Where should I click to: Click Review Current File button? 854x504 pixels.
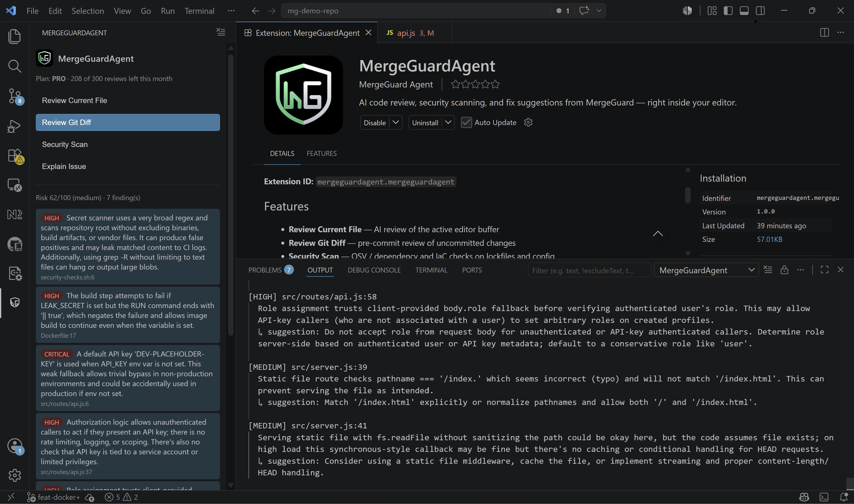(128, 101)
